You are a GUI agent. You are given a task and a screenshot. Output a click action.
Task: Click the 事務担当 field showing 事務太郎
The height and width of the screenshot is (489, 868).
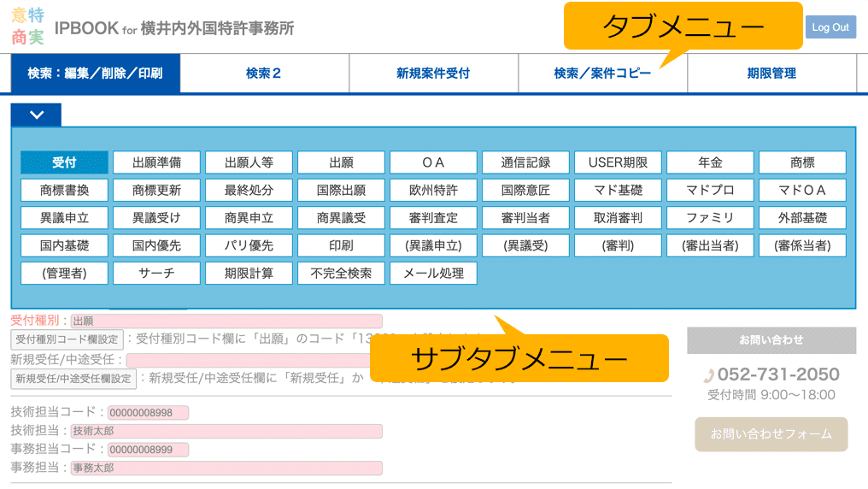226,468
